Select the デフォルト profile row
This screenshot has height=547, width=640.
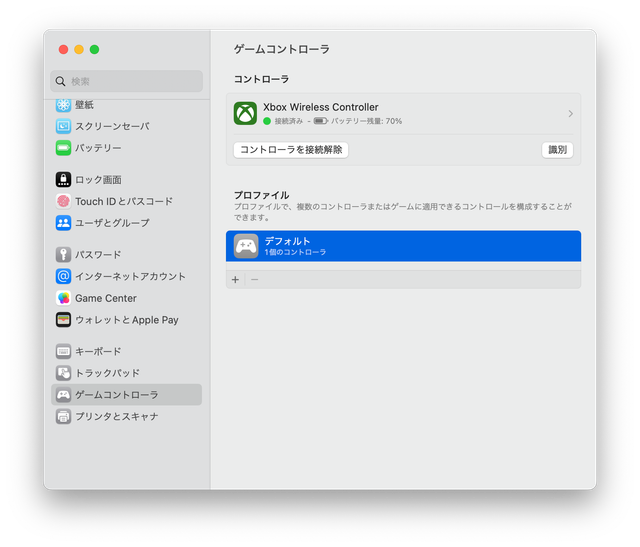click(404, 246)
